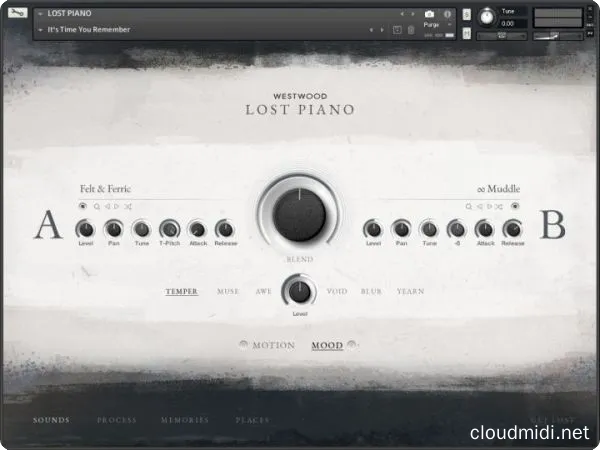Browse layer B sounds with the magnifier
600x450 pixels.
tap(468, 207)
